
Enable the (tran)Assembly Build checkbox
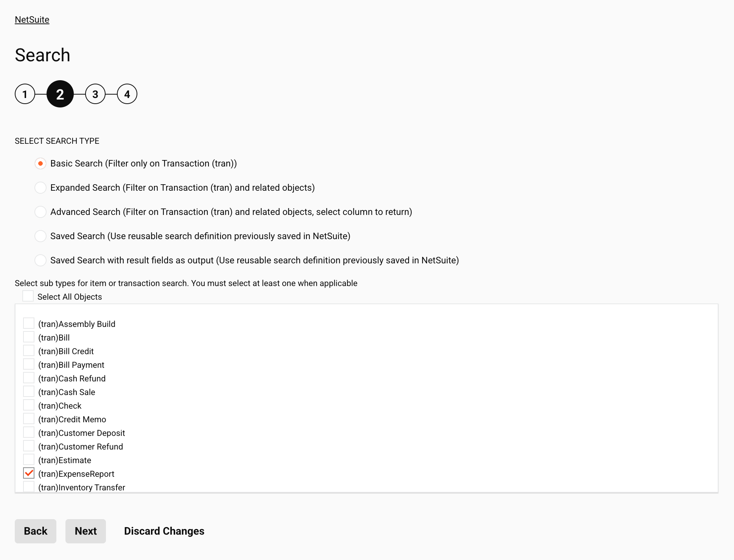(x=29, y=324)
